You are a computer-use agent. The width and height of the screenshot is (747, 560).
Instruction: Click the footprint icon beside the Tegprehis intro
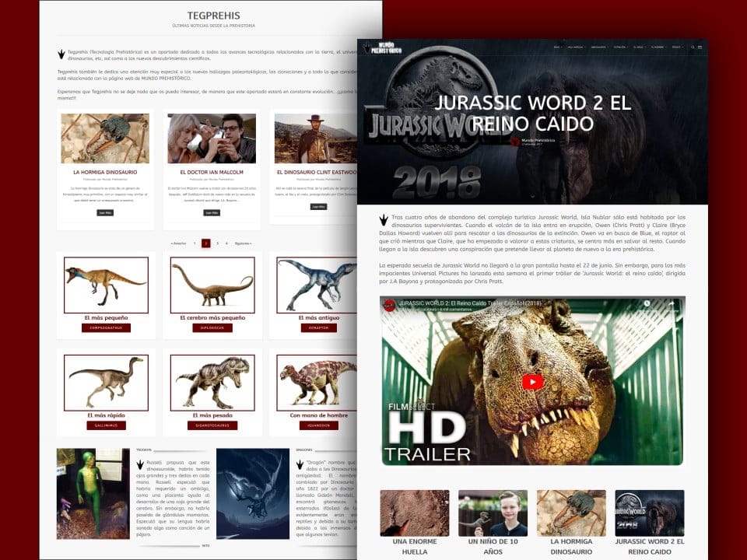(61, 54)
